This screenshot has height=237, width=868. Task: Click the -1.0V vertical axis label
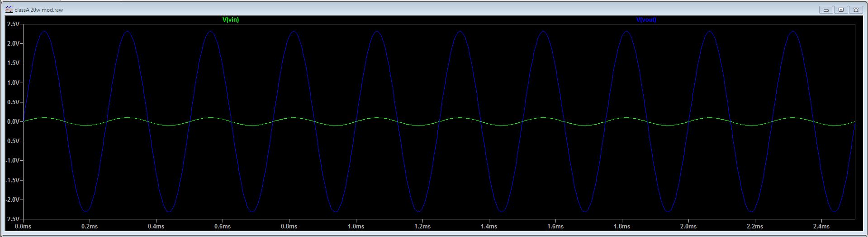(x=12, y=160)
